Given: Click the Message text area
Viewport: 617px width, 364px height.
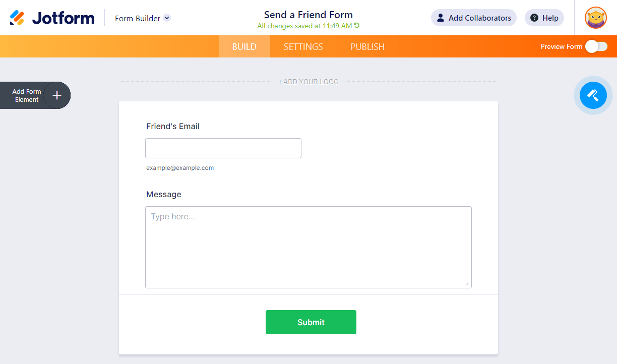Looking at the screenshot, I should coord(308,247).
